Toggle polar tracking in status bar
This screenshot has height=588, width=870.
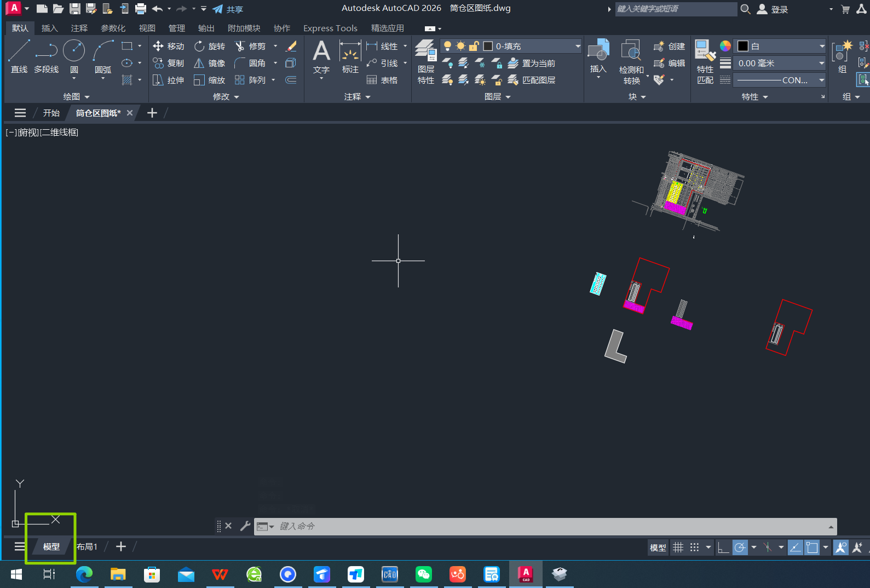740,547
